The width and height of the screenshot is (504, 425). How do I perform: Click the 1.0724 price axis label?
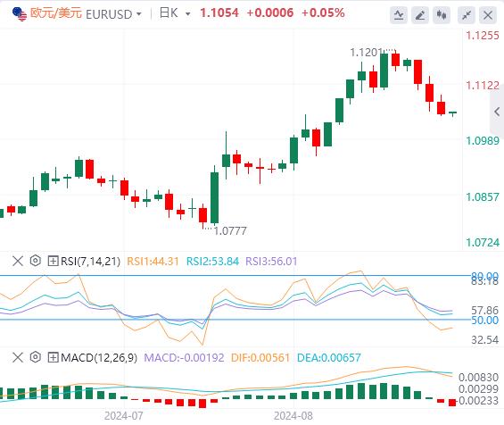(483, 242)
